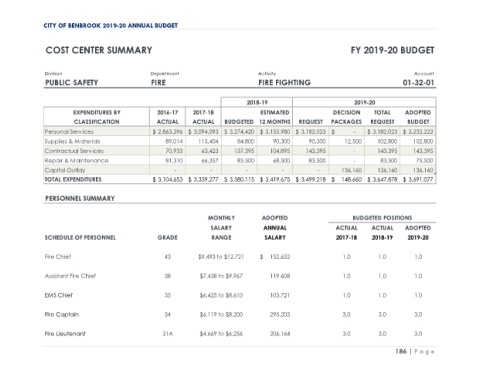Select the Public Safety division text
The height and width of the screenshot is (371, 480).
(x=71, y=83)
